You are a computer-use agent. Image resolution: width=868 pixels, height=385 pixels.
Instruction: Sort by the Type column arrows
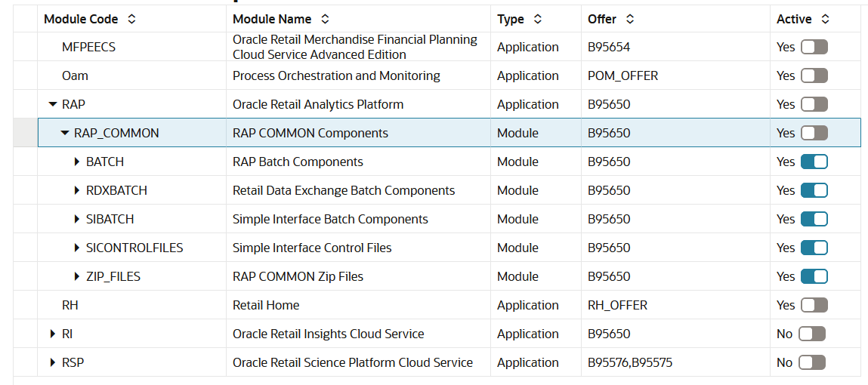coord(538,20)
